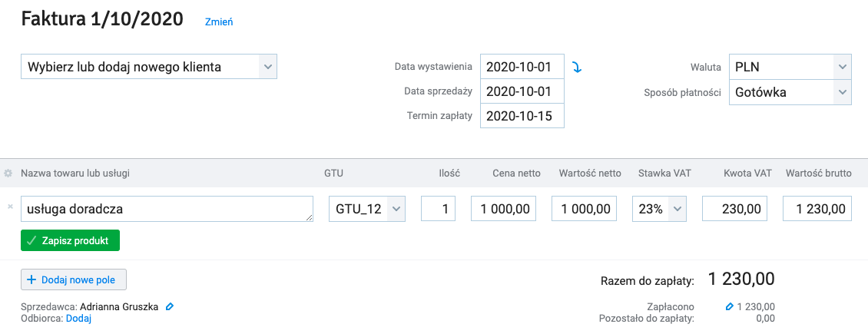Screen dimensions: 868x334
Task: Click the Zapłacono label
Action: [671, 307]
